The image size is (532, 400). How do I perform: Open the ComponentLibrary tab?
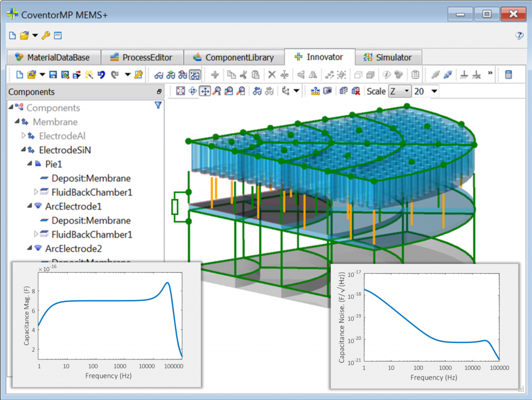(x=234, y=57)
